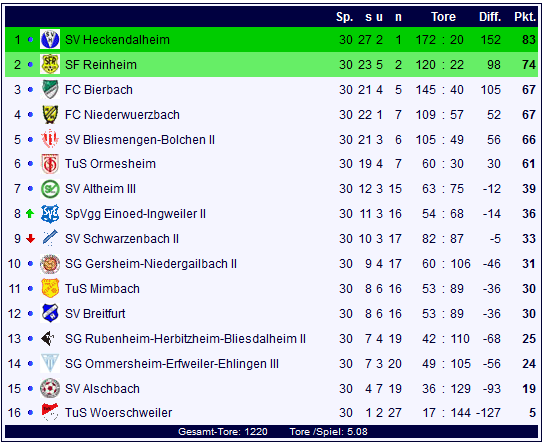Open SG Gersheim-Niedergailbach II team entry
This screenshot has width=544, height=444.
(x=151, y=264)
